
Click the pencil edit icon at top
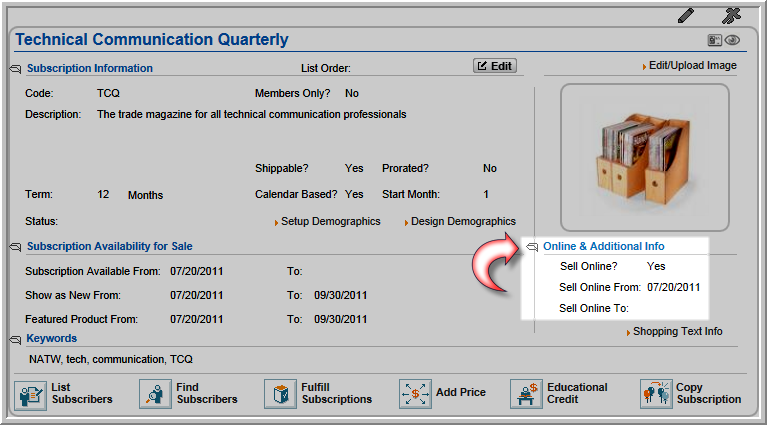click(x=686, y=16)
